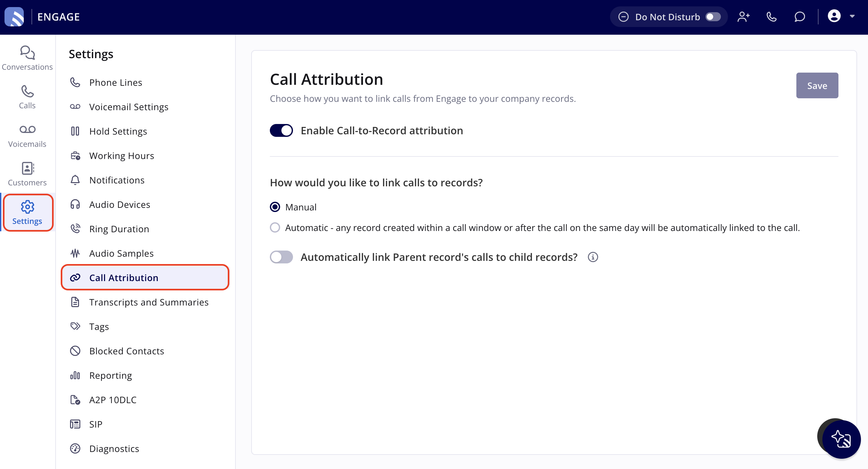
Task: Open Voicemail Settings
Action: click(145, 107)
